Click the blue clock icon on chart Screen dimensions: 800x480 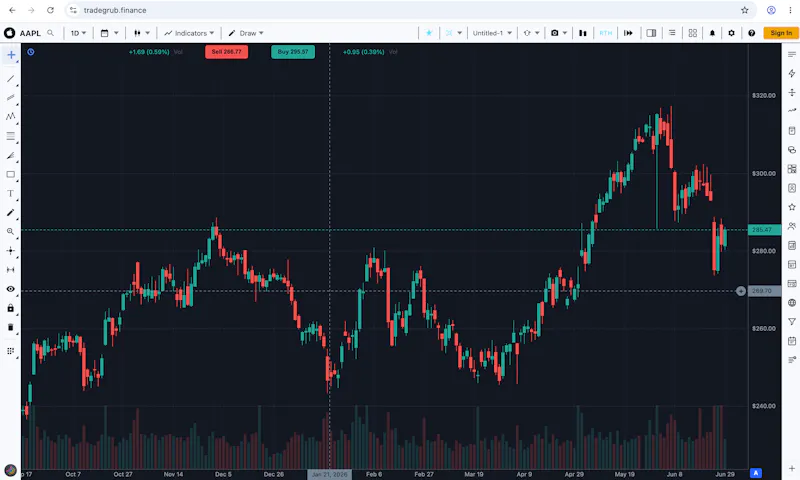(x=31, y=52)
